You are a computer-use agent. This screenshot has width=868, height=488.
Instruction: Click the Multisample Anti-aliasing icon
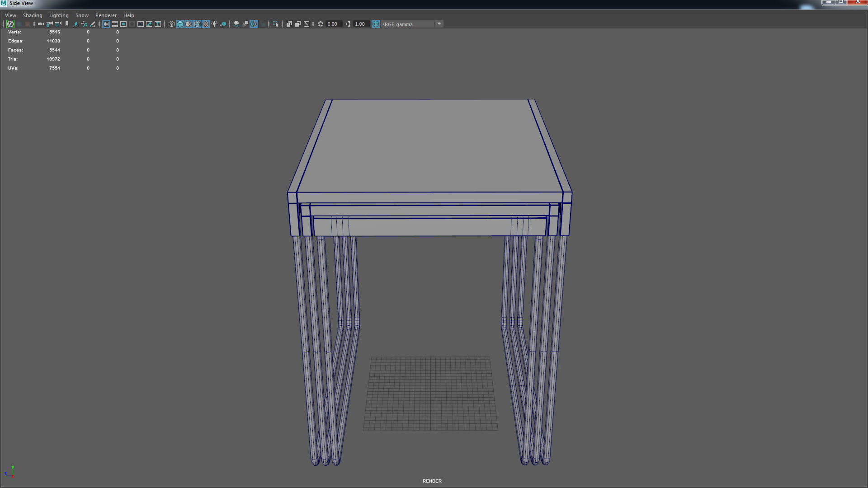[254, 24]
